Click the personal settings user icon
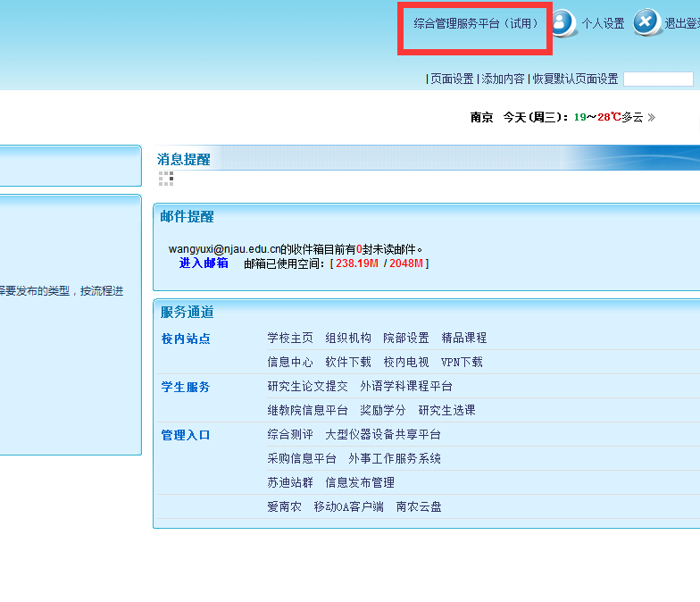 click(x=563, y=22)
